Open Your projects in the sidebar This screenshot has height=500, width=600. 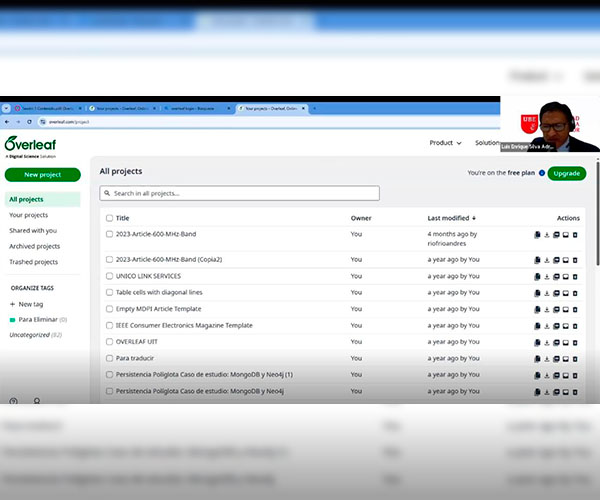click(x=29, y=215)
